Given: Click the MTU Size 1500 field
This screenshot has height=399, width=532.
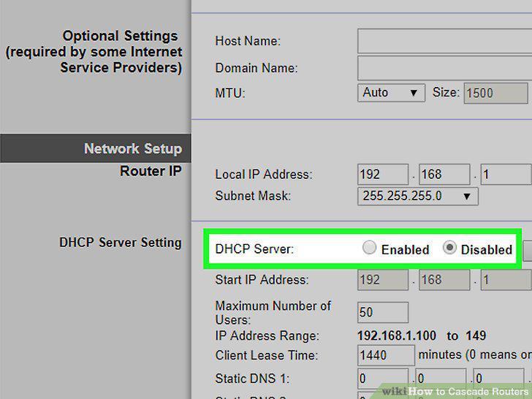Looking at the screenshot, I should click(x=495, y=93).
